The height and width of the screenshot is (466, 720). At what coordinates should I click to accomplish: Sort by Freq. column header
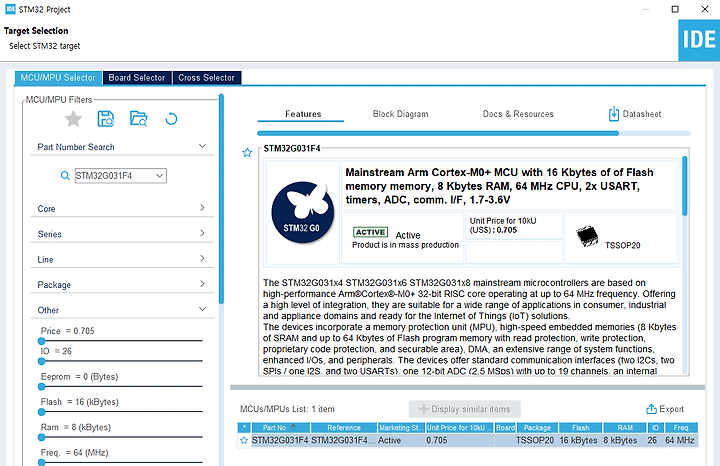[x=681, y=427]
